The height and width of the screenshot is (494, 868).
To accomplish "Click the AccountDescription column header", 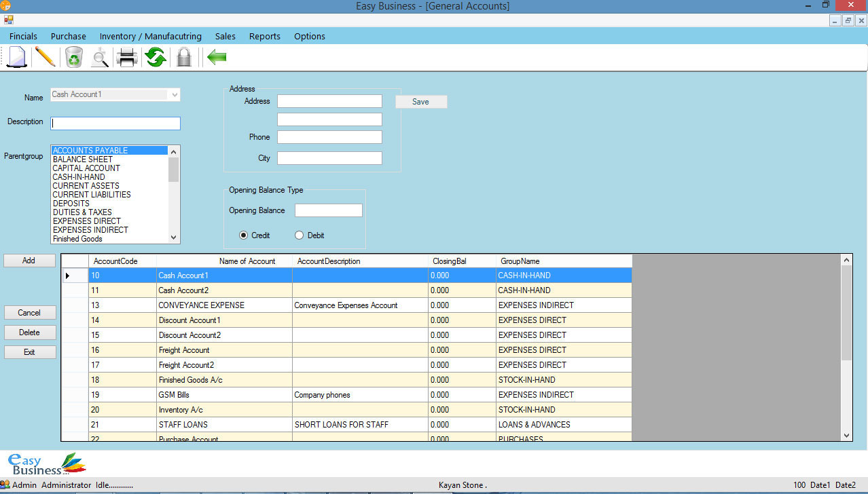I will coord(360,261).
